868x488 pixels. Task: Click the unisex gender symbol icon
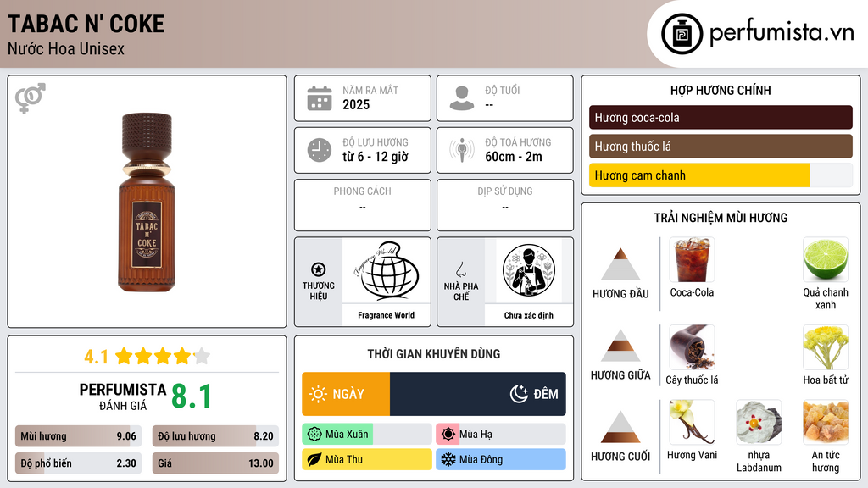click(x=31, y=98)
